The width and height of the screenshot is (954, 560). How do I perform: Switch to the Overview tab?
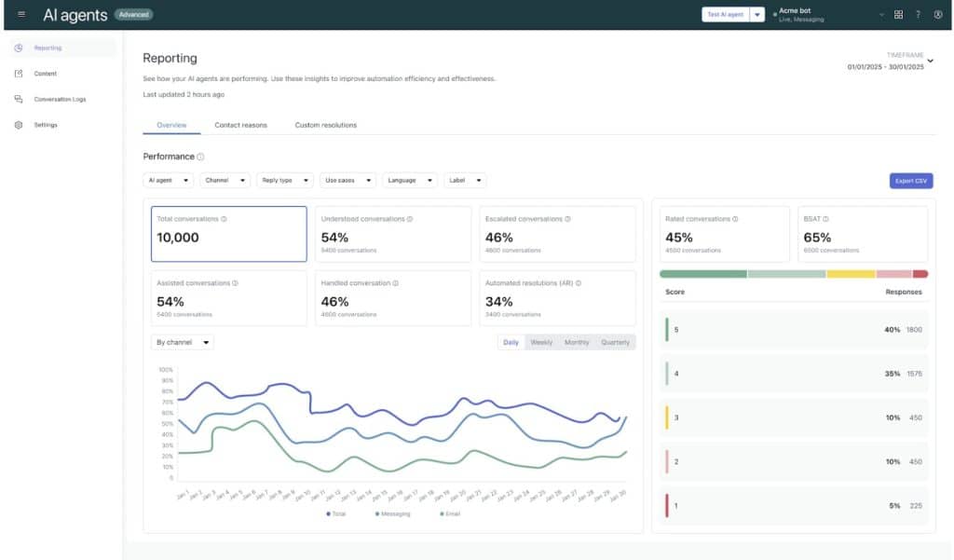[171, 125]
